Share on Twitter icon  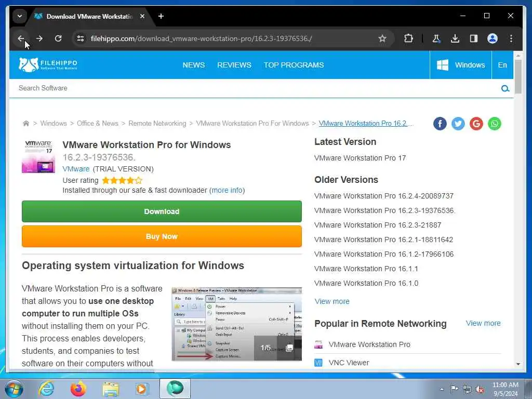pos(458,124)
